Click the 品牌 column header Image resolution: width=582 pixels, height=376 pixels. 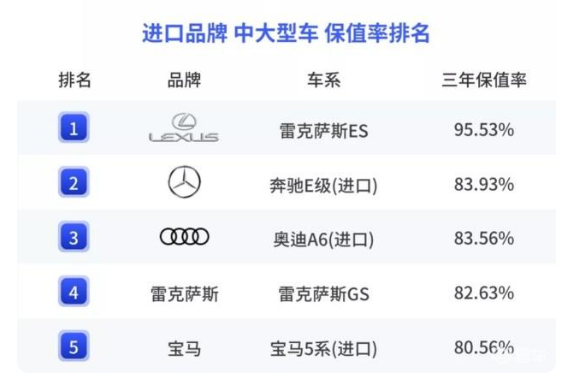[184, 80]
